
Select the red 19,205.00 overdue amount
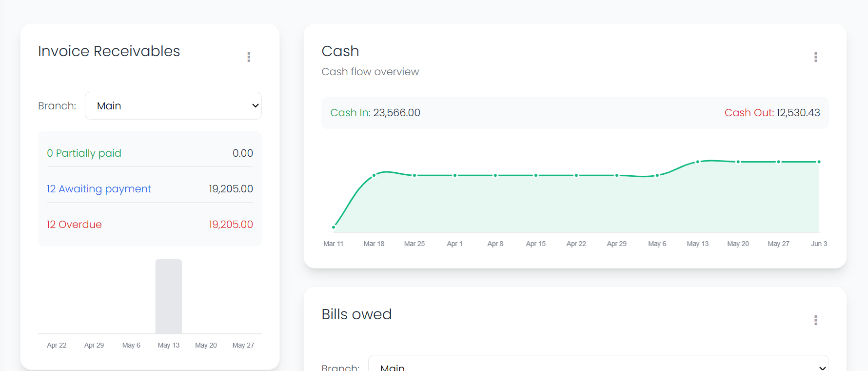coord(231,225)
